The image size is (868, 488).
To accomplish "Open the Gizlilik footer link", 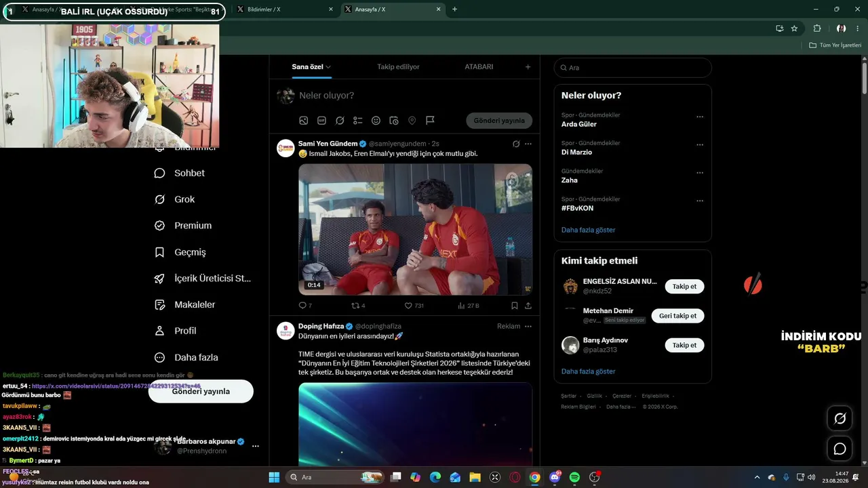I will tap(594, 396).
